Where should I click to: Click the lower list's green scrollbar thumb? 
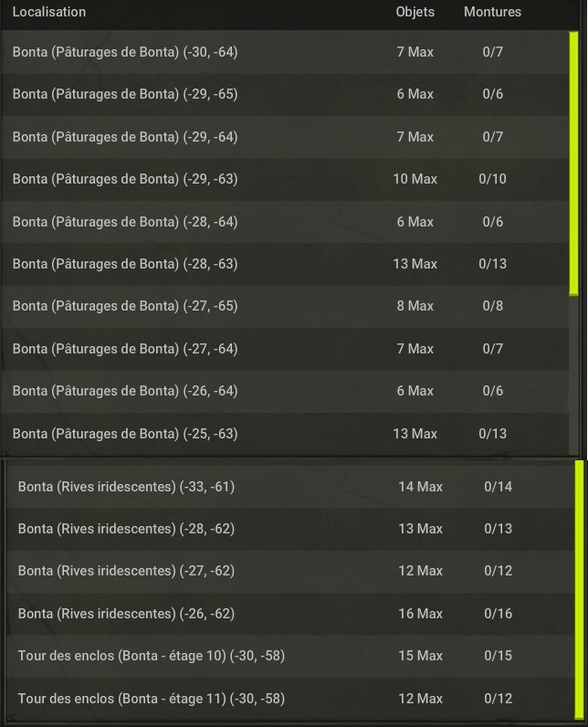579,590
